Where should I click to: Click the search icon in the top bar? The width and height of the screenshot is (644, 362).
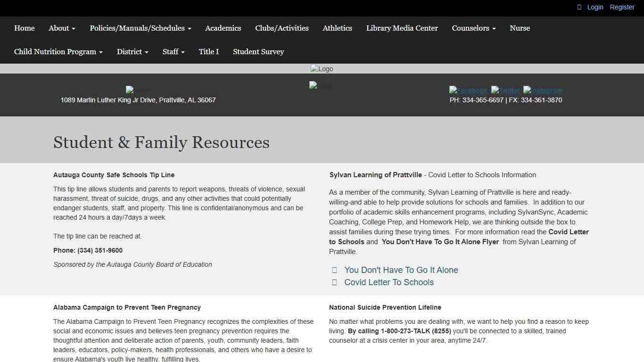tap(579, 7)
